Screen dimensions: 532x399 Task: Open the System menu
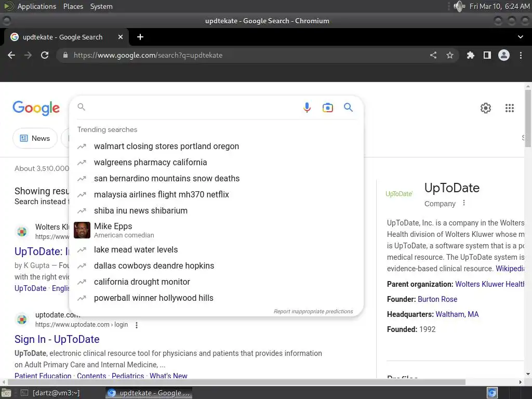(x=101, y=6)
